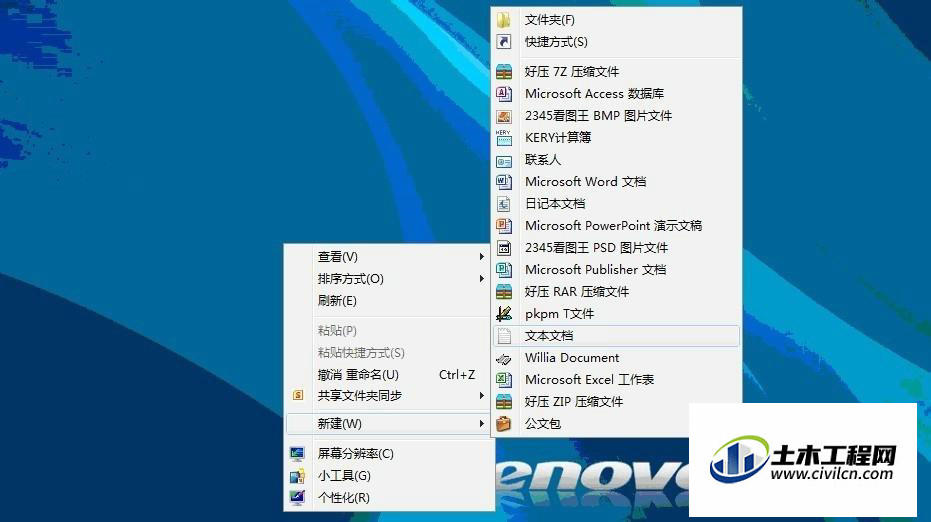Open the 新建(W) menu entry
This screenshot has width=931, height=522.
tap(388, 423)
